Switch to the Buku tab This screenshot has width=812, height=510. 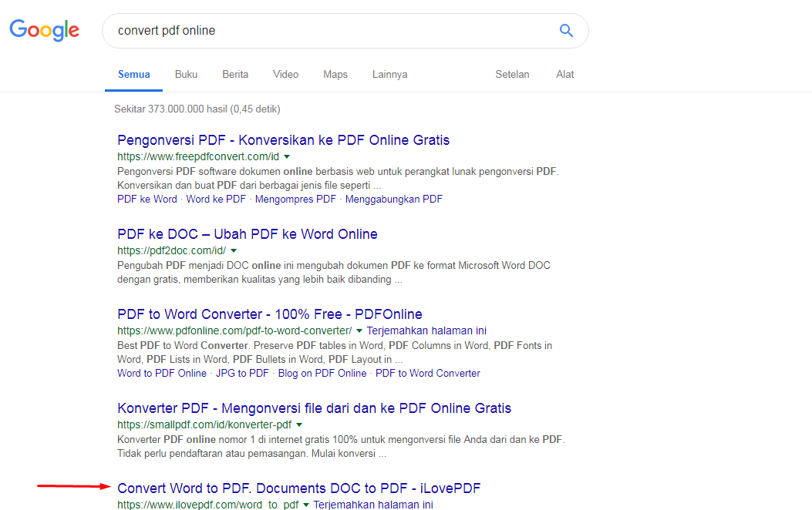pos(186,75)
